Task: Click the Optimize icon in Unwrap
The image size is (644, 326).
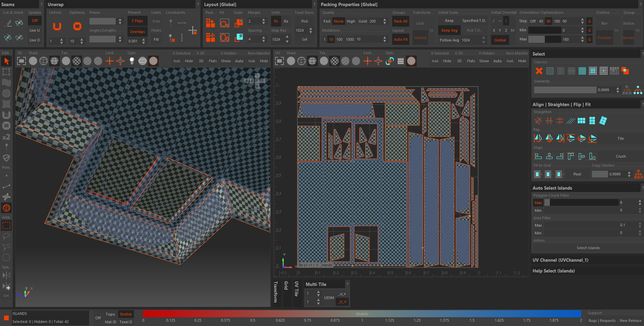Action: click(x=77, y=26)
